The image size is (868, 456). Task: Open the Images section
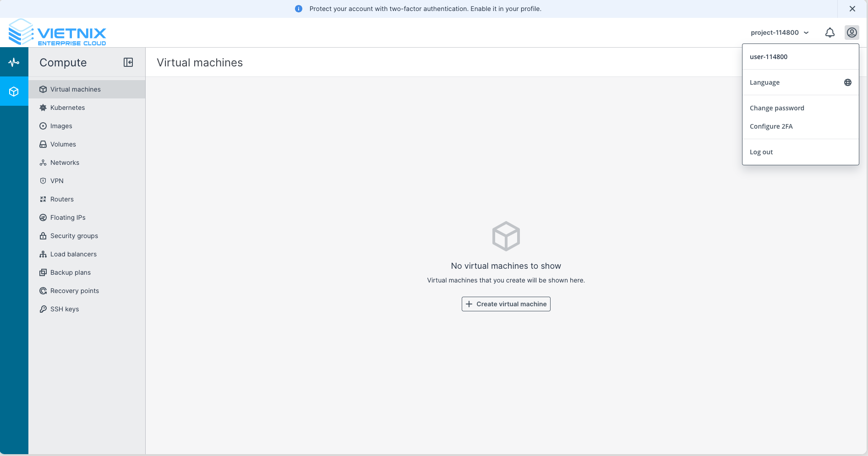tap(61, 126)
